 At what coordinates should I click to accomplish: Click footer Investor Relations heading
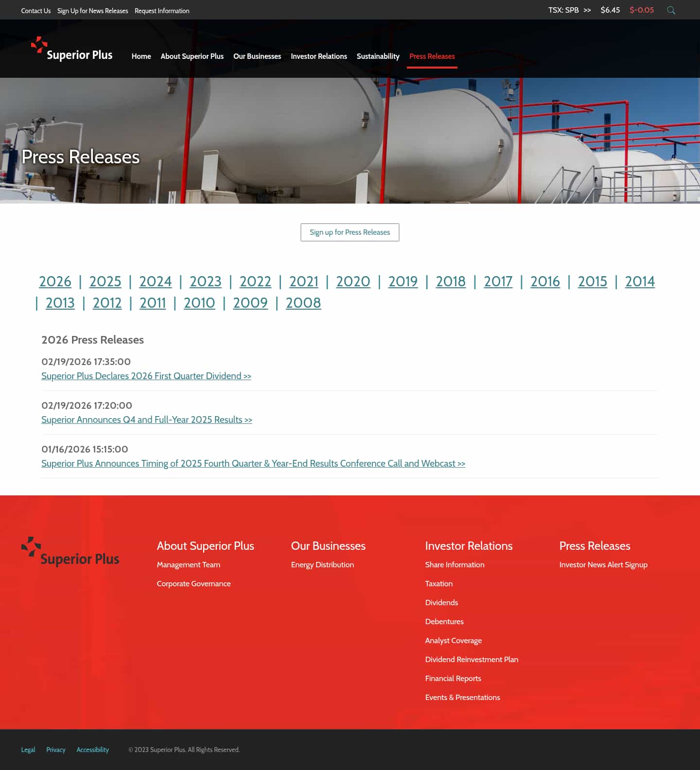(469, 546)
